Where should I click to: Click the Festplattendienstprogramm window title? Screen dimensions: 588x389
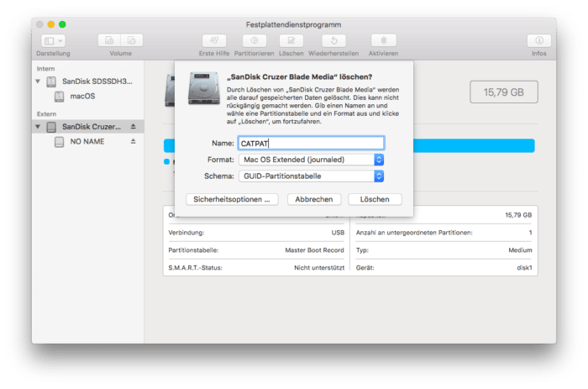coord(294,24)
